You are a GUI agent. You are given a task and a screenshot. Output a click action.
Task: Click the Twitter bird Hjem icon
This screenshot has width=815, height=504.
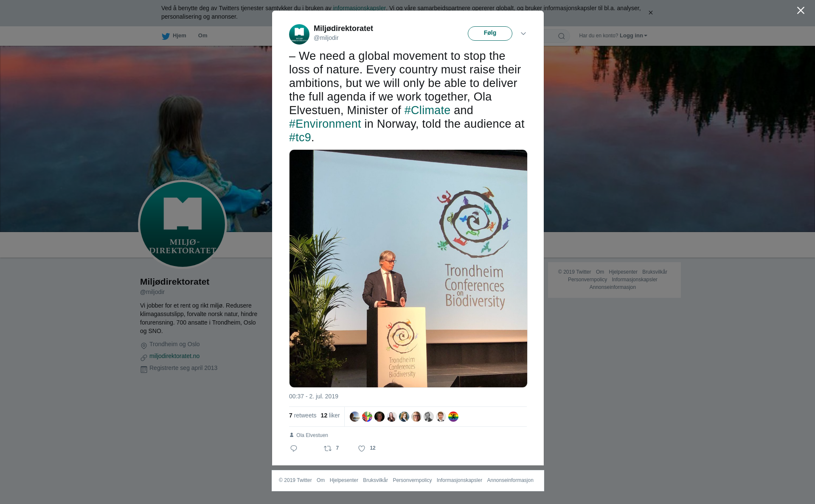tap(166, 36)
